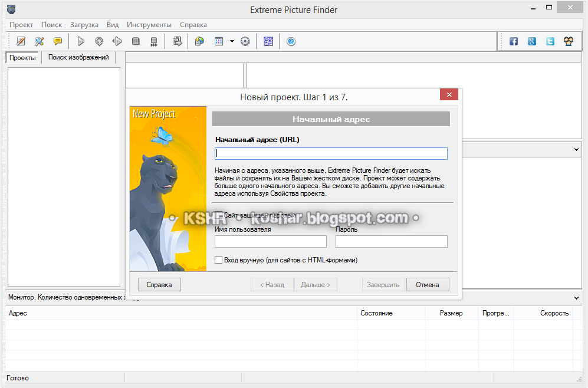Click the Facebook share icon
Image resolution: width=588 pixels, height=388 pixels.
513,41
